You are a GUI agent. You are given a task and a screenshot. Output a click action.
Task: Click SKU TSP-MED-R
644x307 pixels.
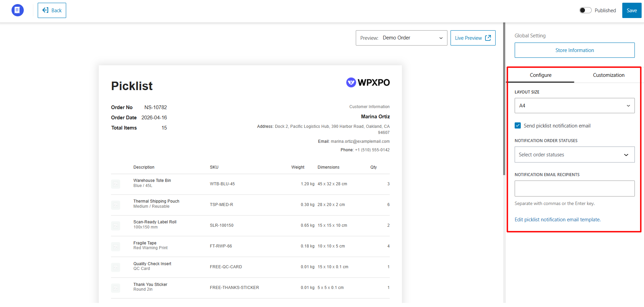coord(221,205)
